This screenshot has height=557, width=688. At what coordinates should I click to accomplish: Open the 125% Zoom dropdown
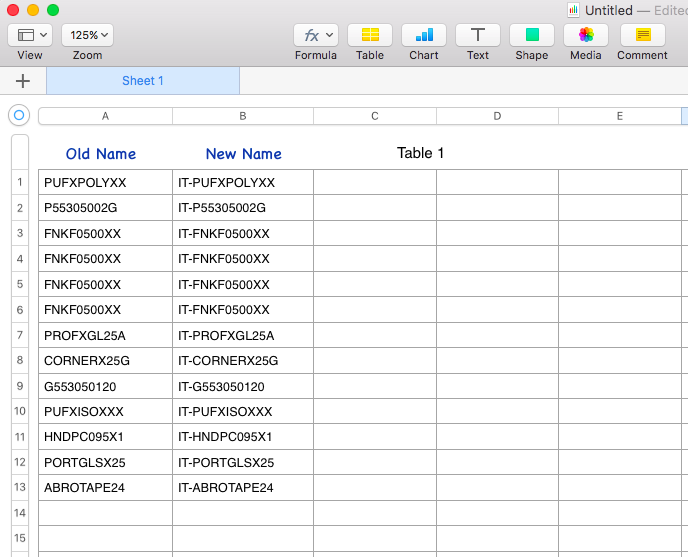click(87, 35)
